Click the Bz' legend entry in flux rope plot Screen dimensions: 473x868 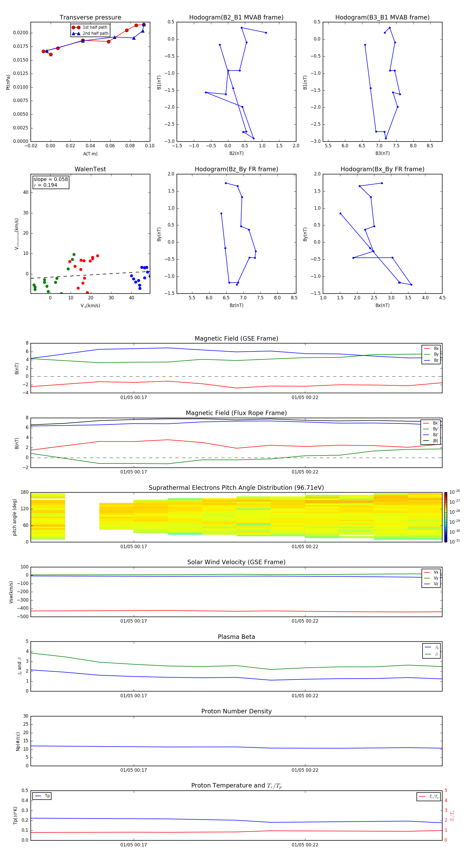431,435
